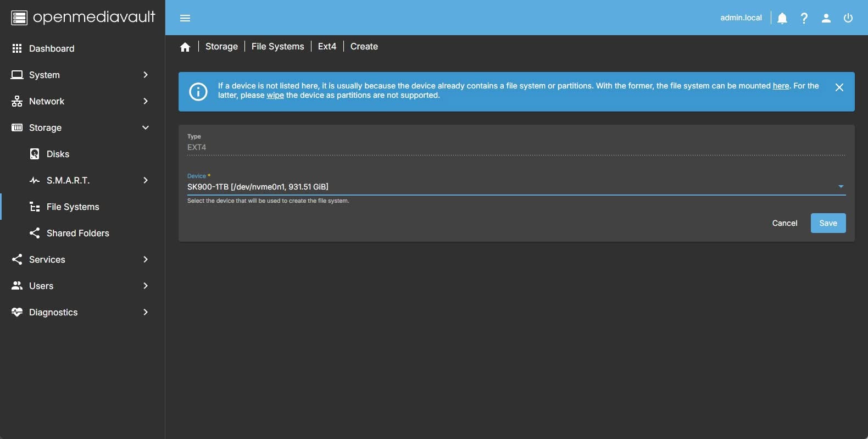This screenshot has height=439, width=868.
Task: Click the Storage breadcrumb
Action: 221,47
